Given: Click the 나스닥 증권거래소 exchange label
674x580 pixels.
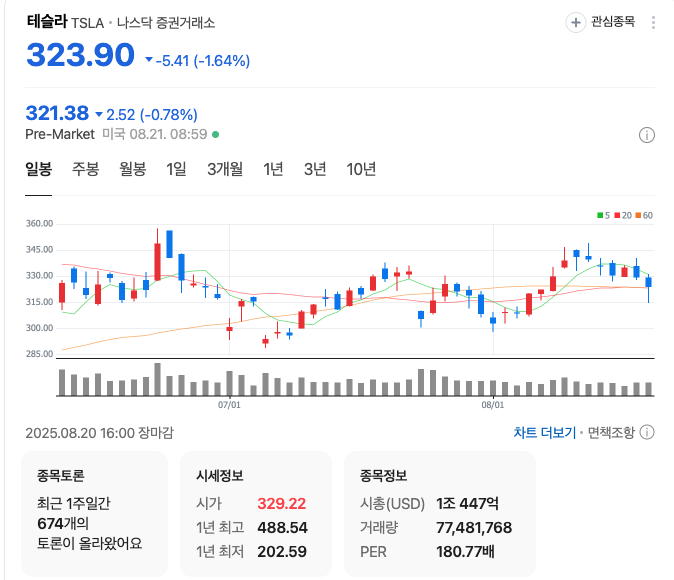Looking at the screenshot, I should [166, 23].
